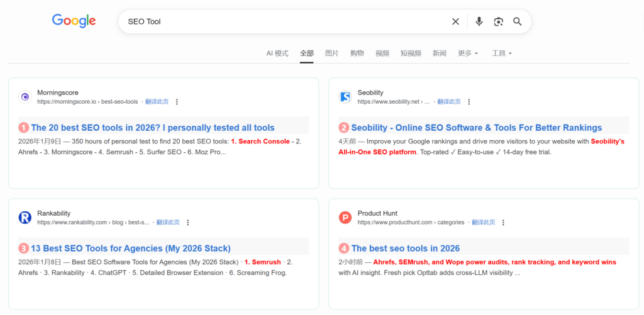Click 翻译此页 next to Seobility URL
Screen dimensions: 644x315
coord(449,102)
